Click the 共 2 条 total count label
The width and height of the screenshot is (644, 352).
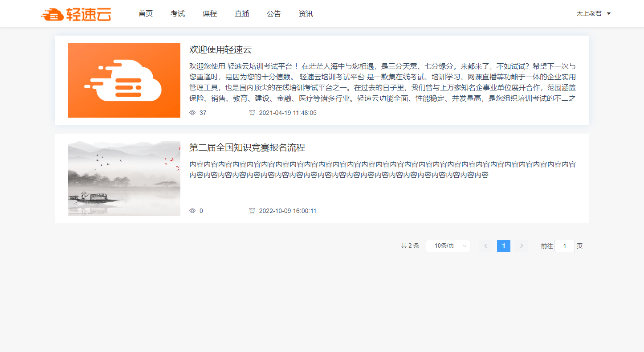[x=410, y=246]
